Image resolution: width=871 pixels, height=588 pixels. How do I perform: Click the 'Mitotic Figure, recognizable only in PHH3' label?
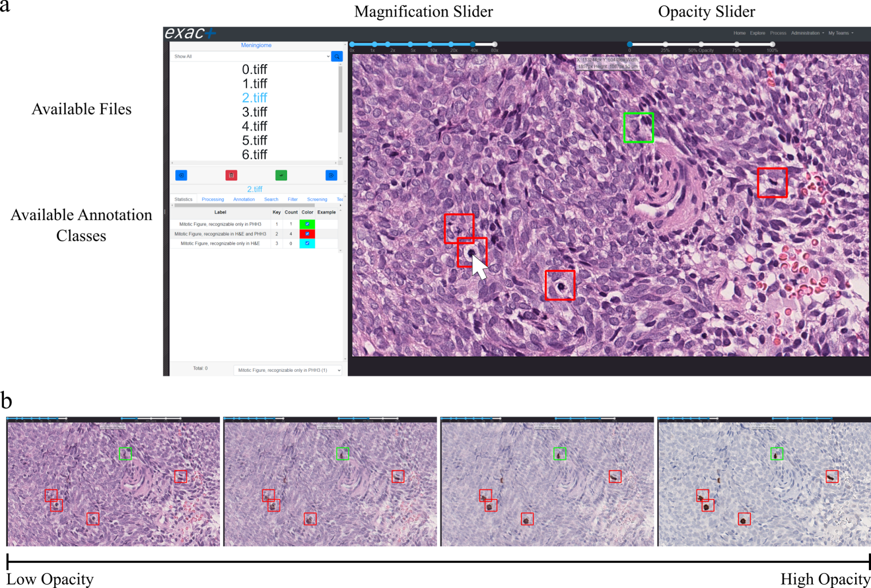tap(220, 224)
